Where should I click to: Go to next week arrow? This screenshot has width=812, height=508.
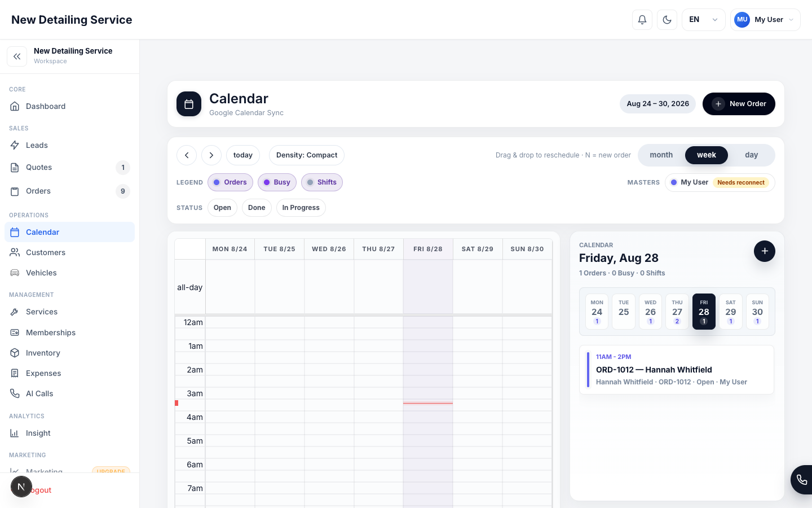click(x=211, y=155)
